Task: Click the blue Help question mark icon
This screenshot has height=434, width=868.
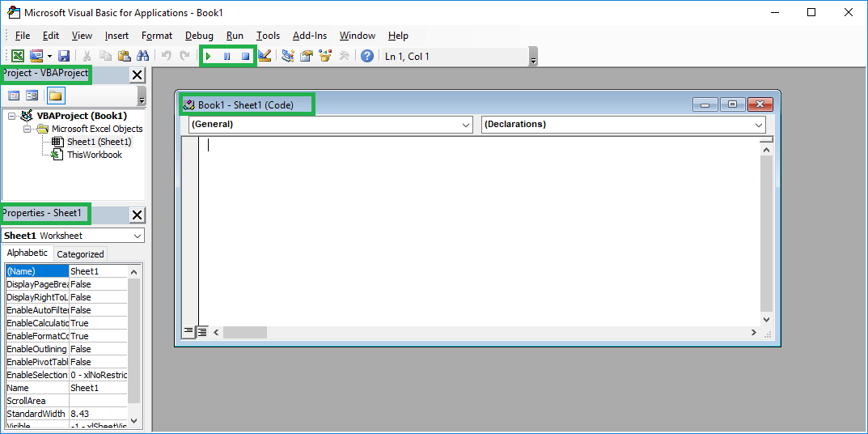Action: click(367, 56)
